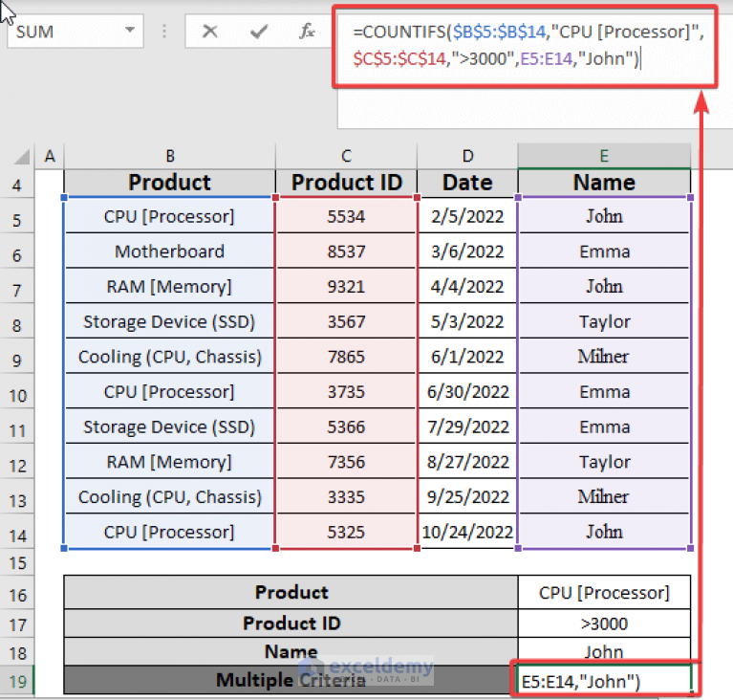733x700 pixels.
Task: Click the Date header cell
Action: 467,183
